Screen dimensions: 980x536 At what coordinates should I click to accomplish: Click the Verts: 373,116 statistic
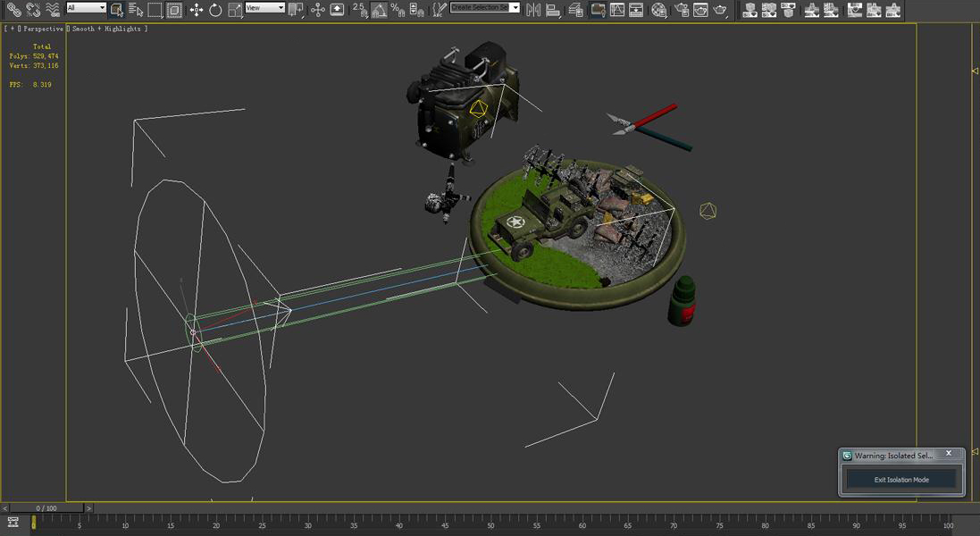34,65
